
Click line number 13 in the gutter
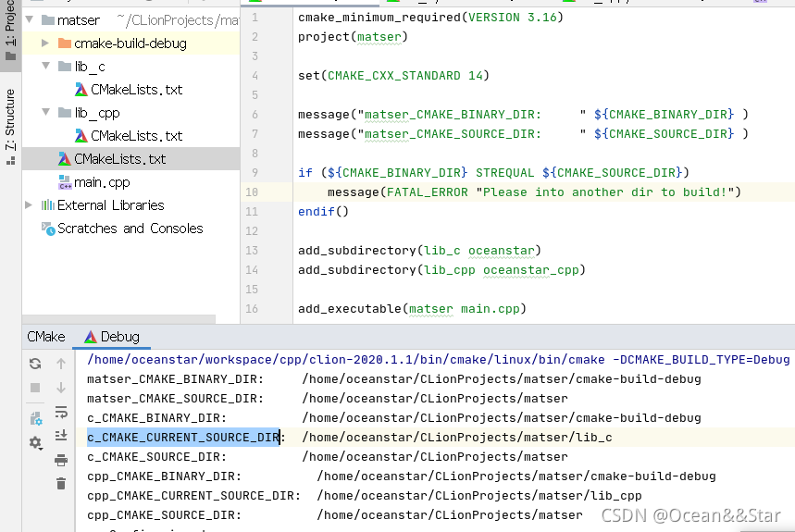point(252,251)
